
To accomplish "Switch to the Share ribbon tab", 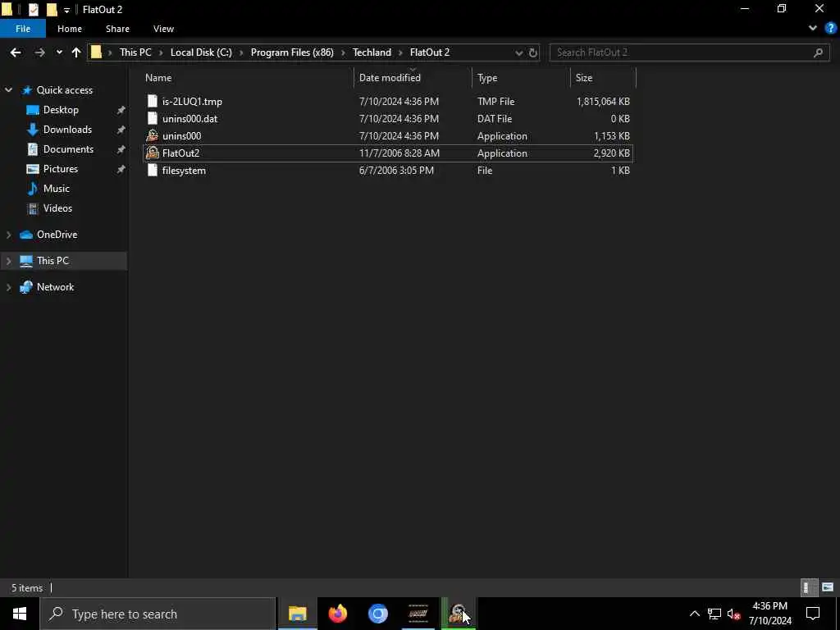I will pos(117,29).
